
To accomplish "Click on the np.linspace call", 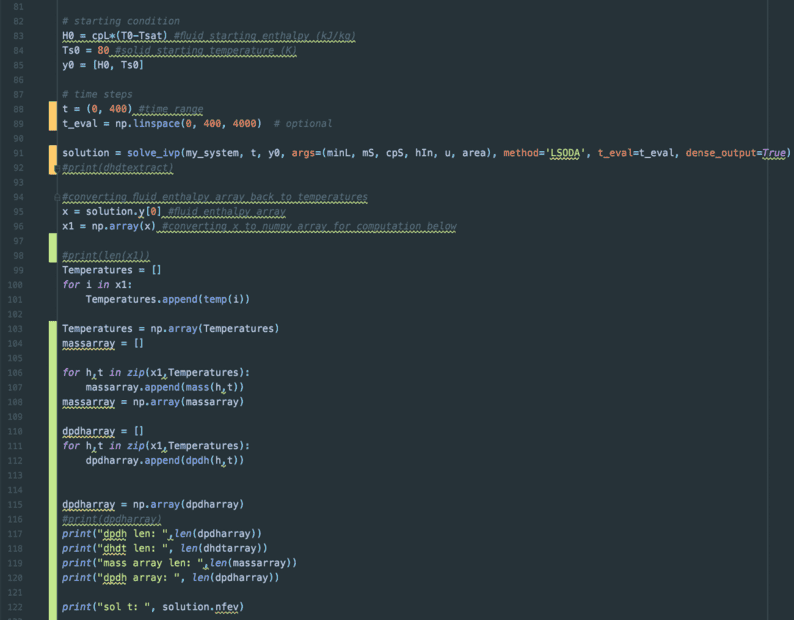I will coord(133,124).
